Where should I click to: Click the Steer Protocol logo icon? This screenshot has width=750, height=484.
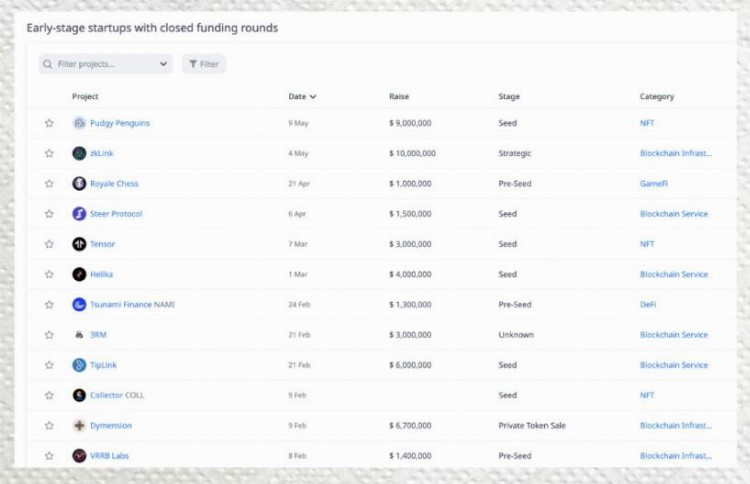point(79,214)
